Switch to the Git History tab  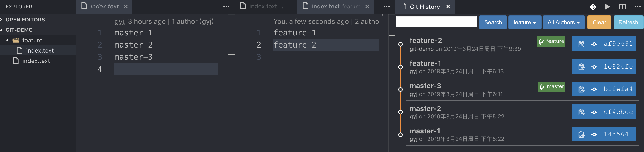[x=425, y=7]
